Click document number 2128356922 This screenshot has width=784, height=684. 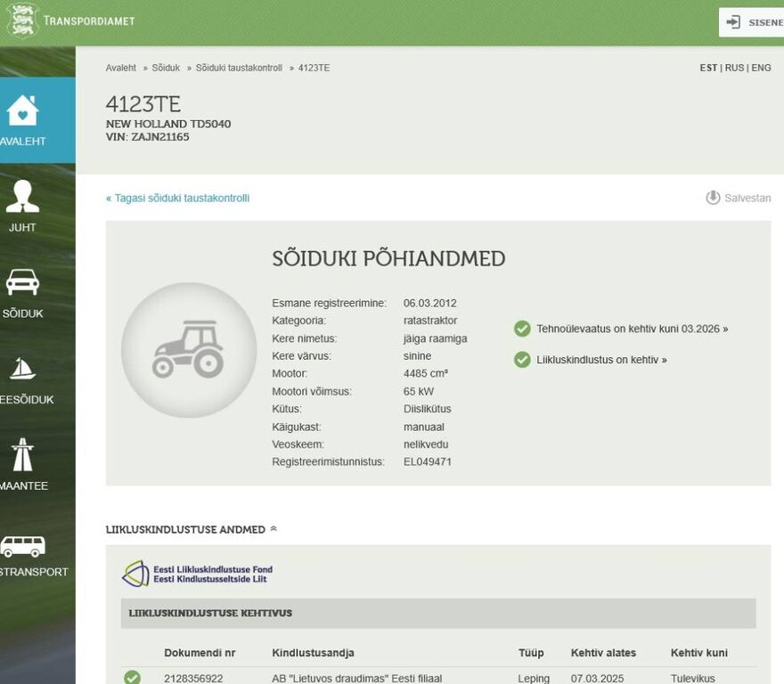[193, 679]
